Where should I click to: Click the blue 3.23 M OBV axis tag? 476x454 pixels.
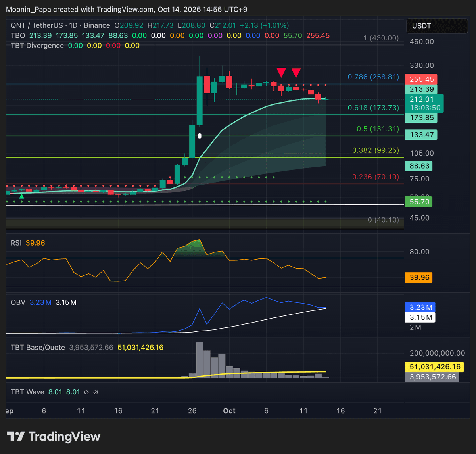click(420, 307)
